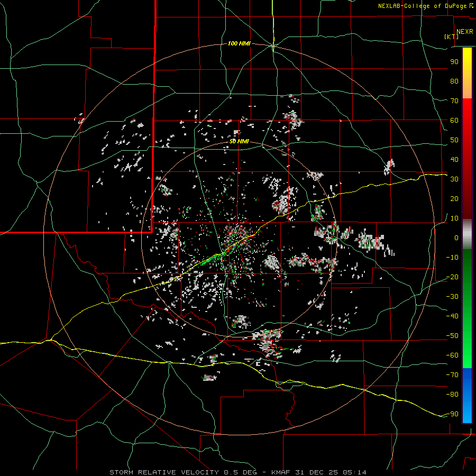Click the gray zero-velocity segment of the color bar
Screen dimensions: 476x476
[467, 234]
